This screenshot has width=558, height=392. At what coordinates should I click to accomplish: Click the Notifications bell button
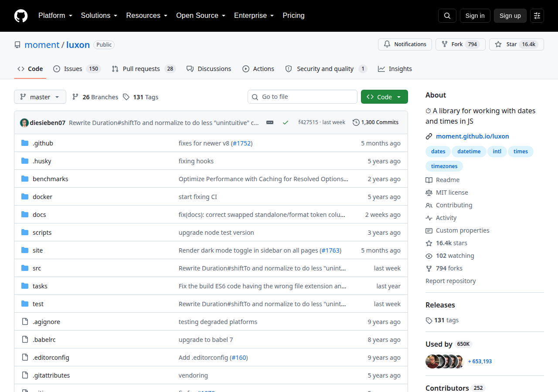405,44
